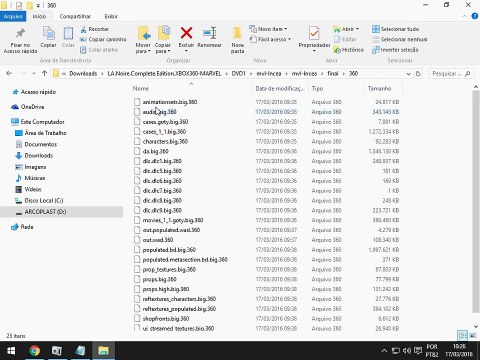Navigate to DVD1 in breadcrumb
This screenshot has width=480, height=360.
(239, 74)
